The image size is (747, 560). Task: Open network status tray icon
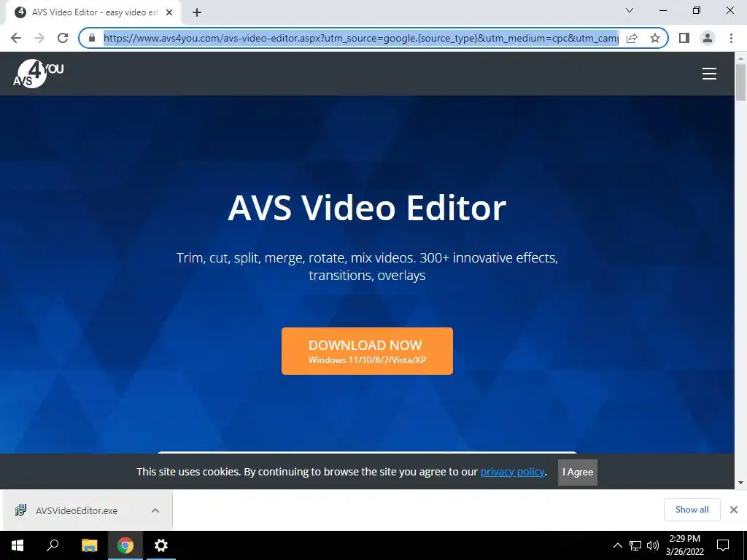[635, 545]
